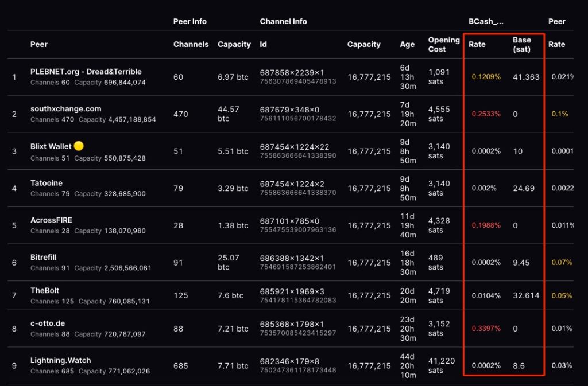Click peer rate 0.03%
The image size is (588, 386).
pos(562,365)
